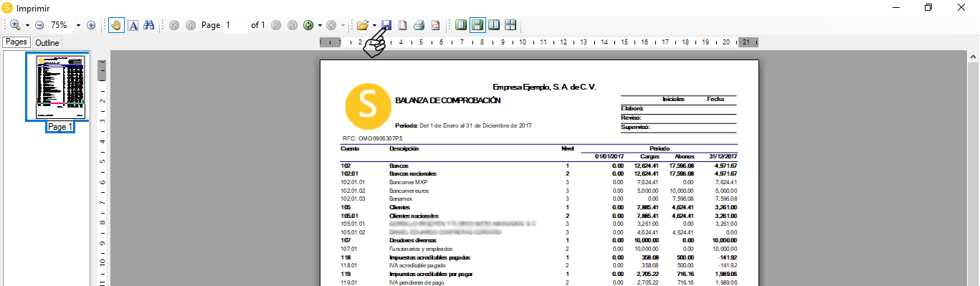Click the RFC text in the report
Viewport: 980px width, 286px height.
372,138
